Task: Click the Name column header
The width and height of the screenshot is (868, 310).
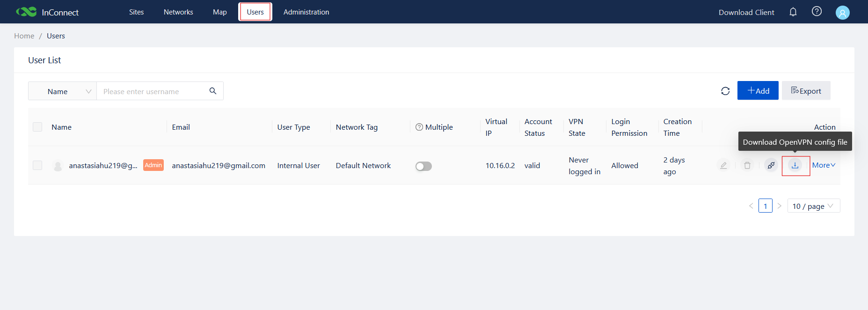Action: point(61,127)
